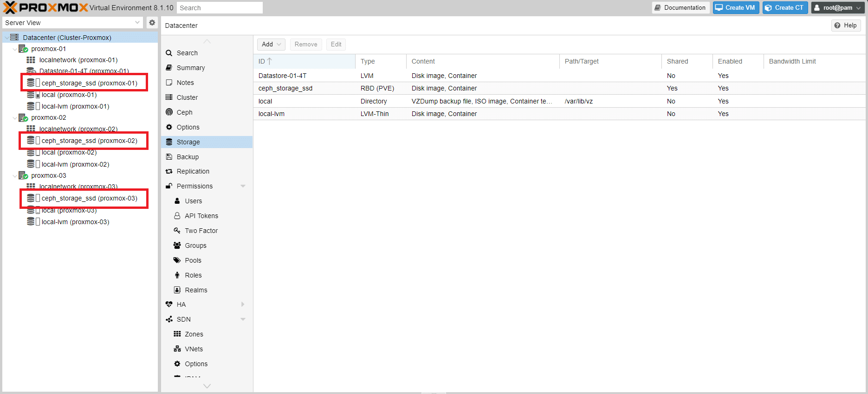Click the proxmox-02 node icon
Screen dimensions: 868x394
pos(23,117)
